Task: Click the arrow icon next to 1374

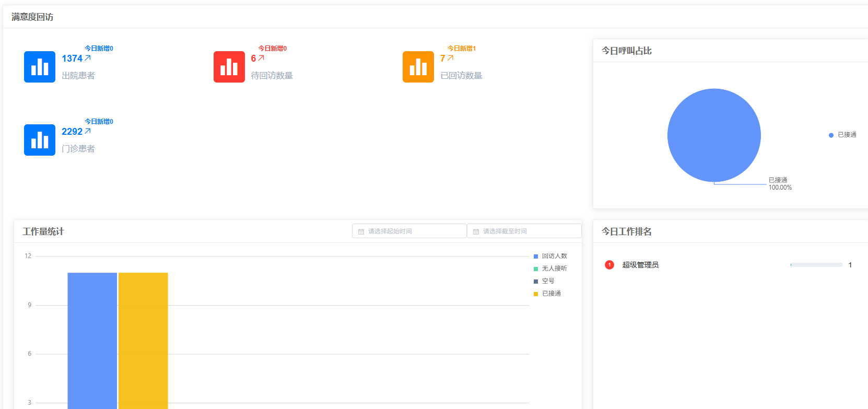Action: (x=88, y=58)
